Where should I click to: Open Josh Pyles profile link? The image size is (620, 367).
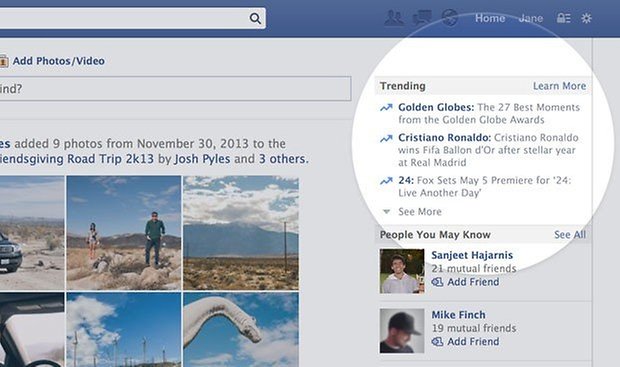click(x=202, y=159)
